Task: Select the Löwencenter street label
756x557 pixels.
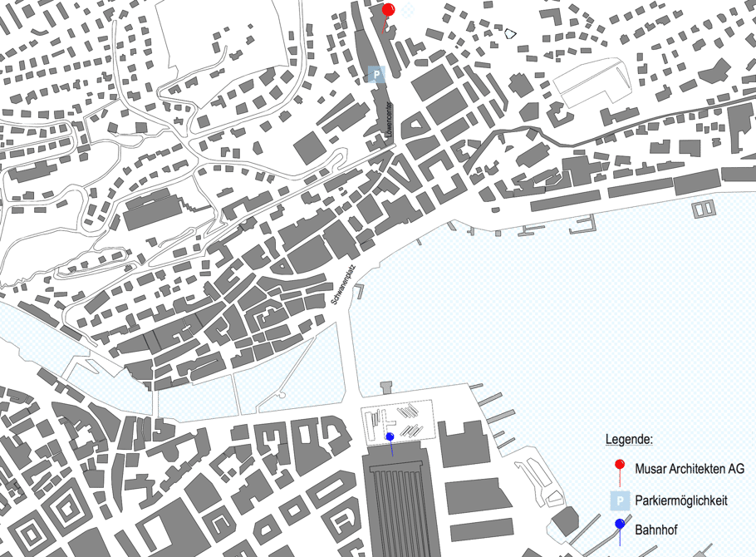Action: click(x=389, y=121)
